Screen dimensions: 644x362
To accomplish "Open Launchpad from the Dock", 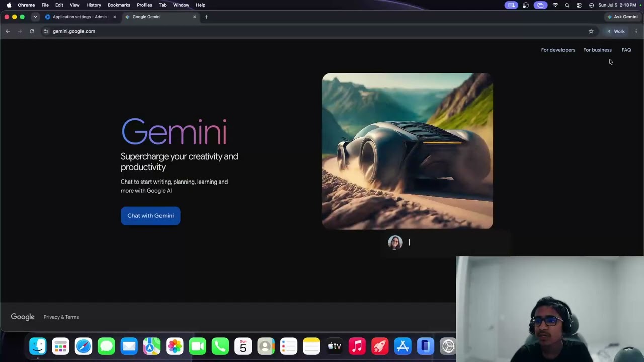I will coord(60,346).
